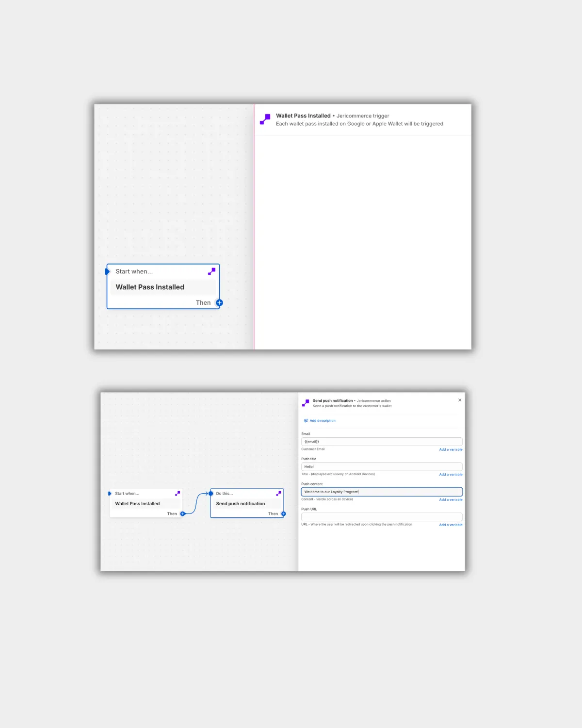Click the Jericommerce logo beside the Send push notification heading
582x728 pixels.
(306, 403)
